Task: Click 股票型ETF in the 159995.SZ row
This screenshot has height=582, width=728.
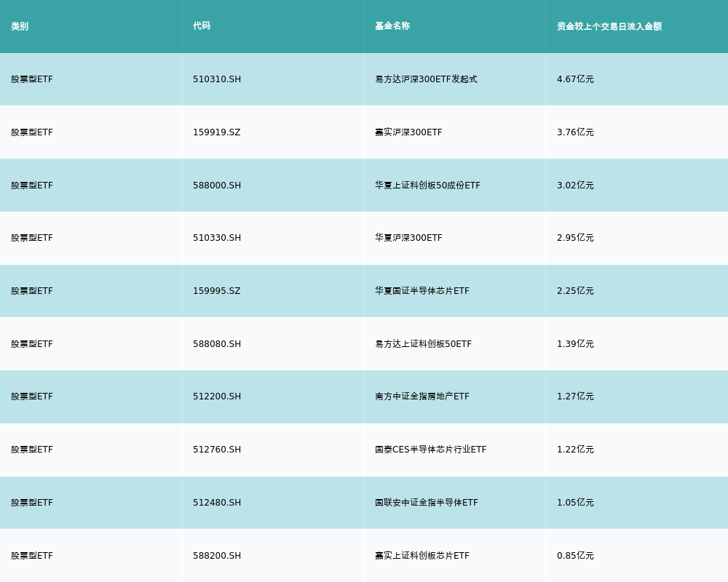Action: [32, 291]
